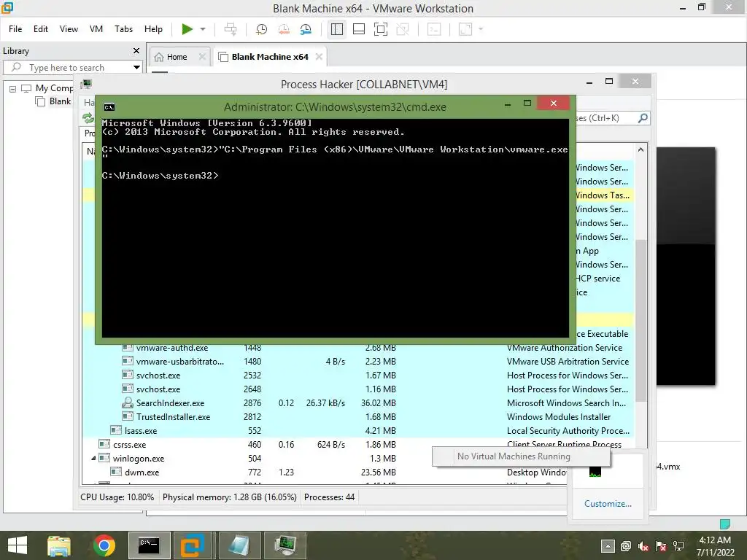Show hidden tray icons arrow
Image resolution: width=747 pixels, height=560 pixels.
[608, 545]
